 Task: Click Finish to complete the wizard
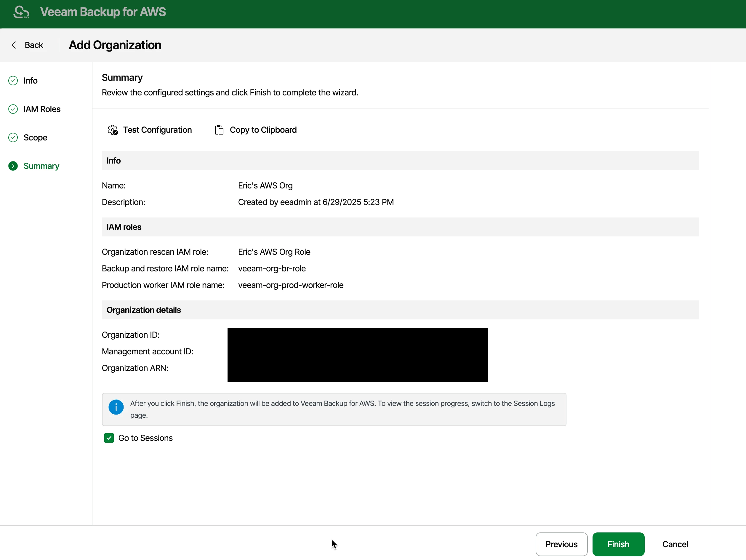[618, 544]
